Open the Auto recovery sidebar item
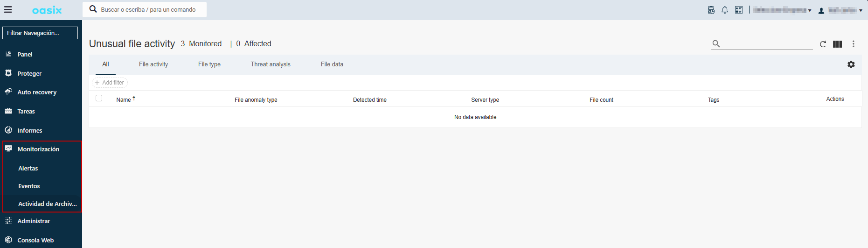The width and height of the screenshot is (868, 248). [x=37, y=92]
